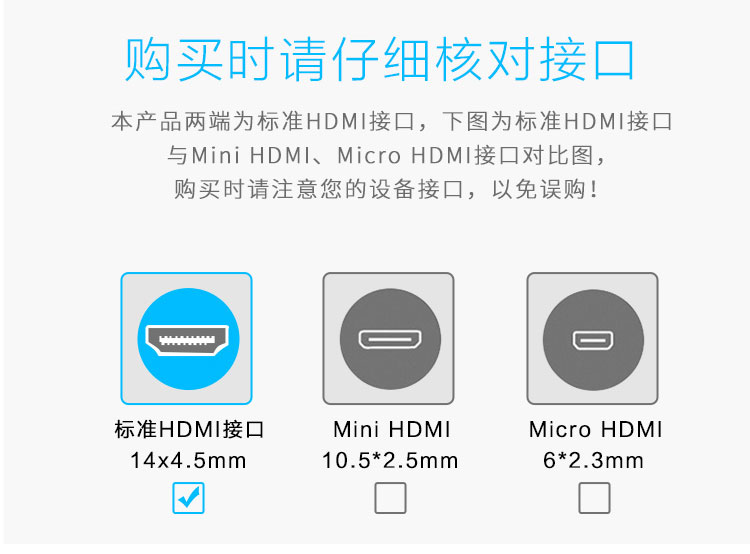Select the white Mini HDMI connector outline
The image size is (750, 554).
390,339
